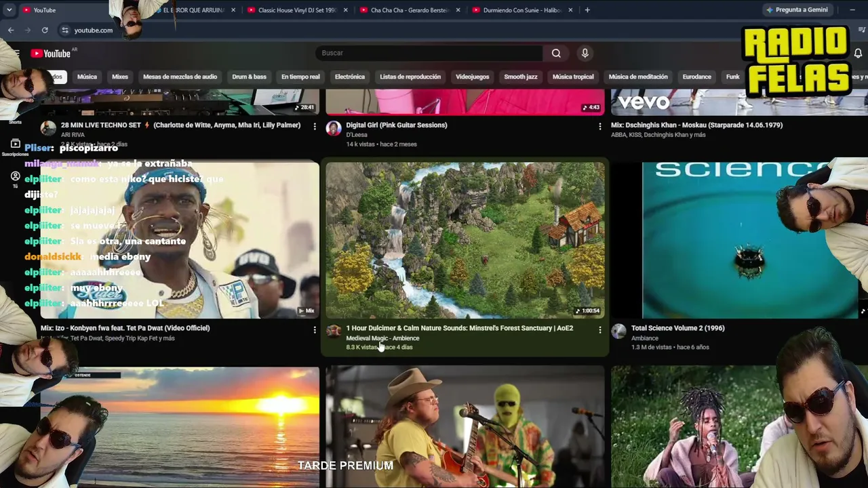Focus the Buscar search field
The height and width of the screenshot is (488, 868).
click(x=429, y=53)
